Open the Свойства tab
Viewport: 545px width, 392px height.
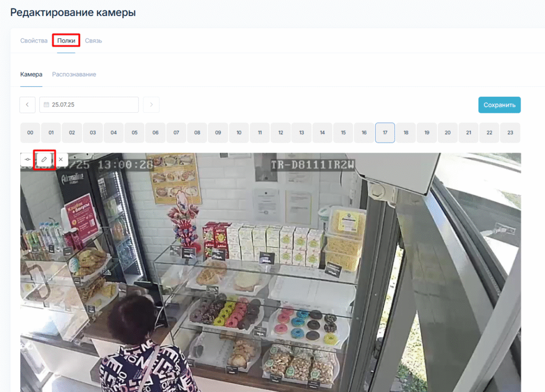(34, 40)
